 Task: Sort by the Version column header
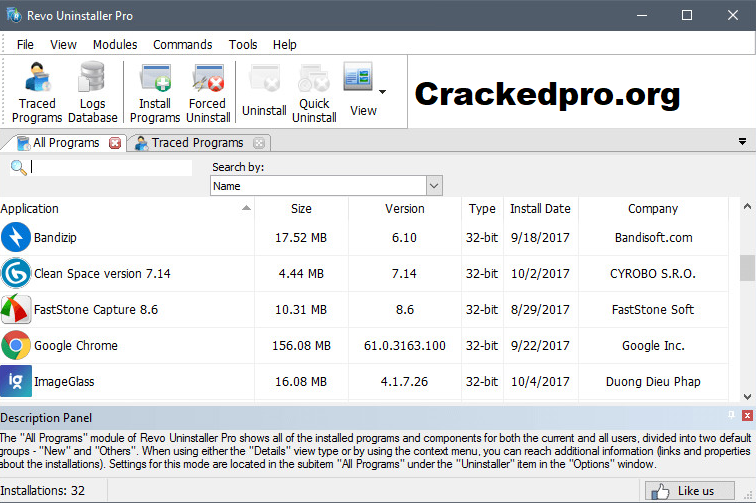(405, 208)
